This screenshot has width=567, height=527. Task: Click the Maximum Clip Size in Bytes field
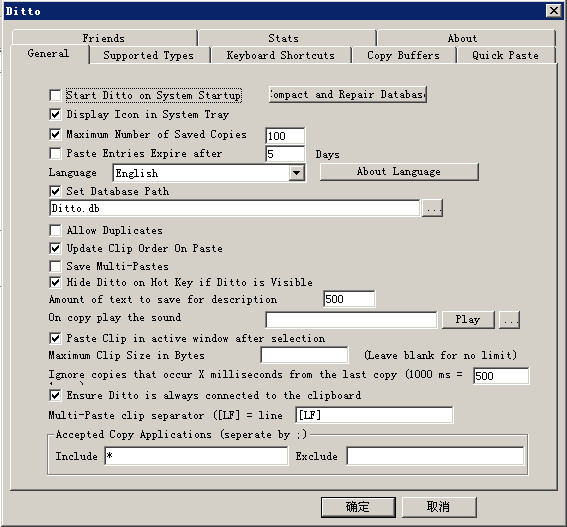point(304,355)
